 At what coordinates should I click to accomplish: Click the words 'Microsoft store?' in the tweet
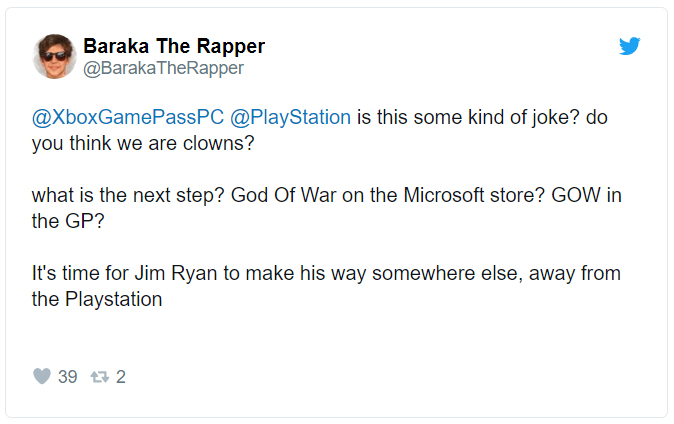[x=474, y=195]
